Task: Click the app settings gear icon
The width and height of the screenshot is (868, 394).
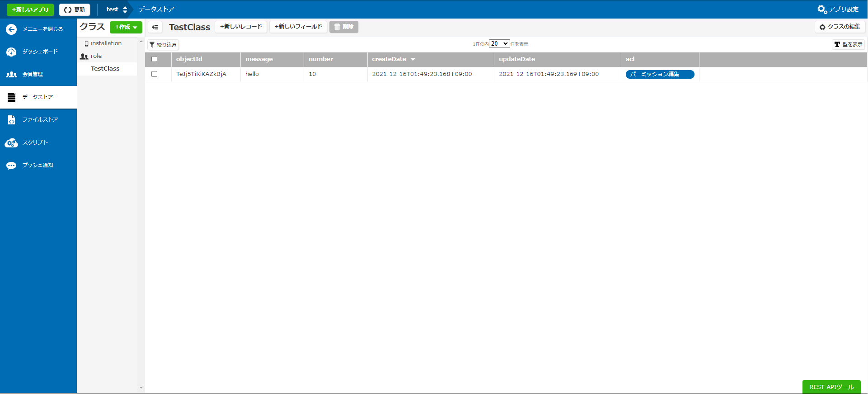Action: (x=822, y=9)
